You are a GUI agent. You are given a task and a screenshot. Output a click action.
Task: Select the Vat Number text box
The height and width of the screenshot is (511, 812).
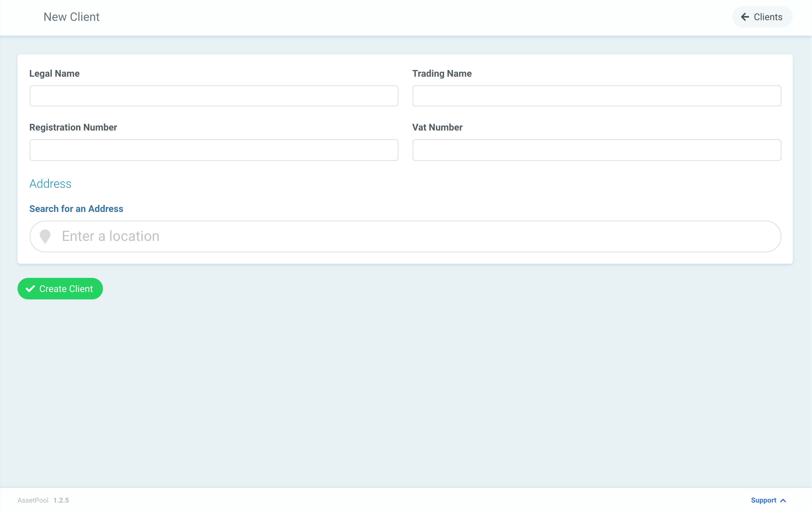tap(597, 150)
